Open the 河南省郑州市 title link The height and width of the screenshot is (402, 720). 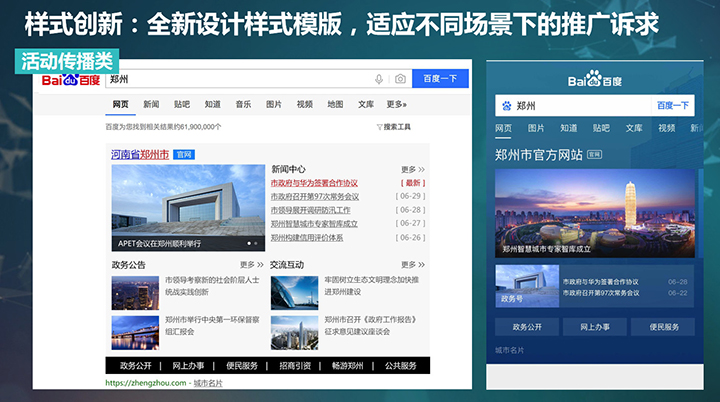pos(139,154)
